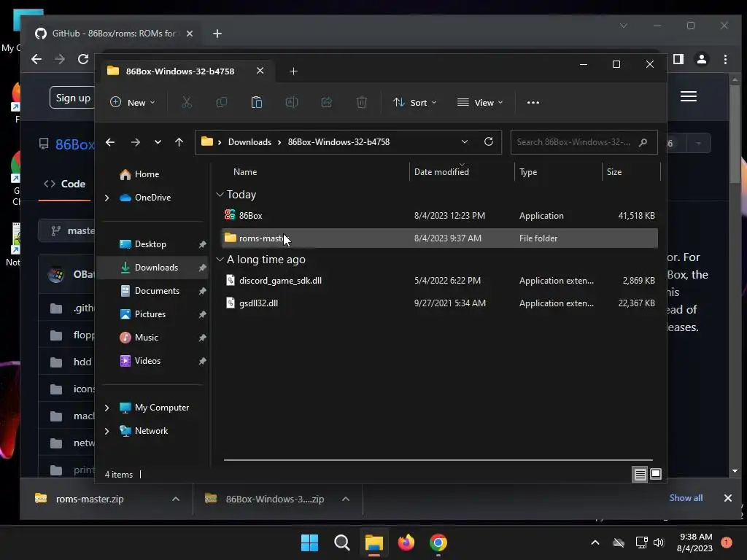Go up one folder level in Explorer
This screenshot has width=747, height=560.
(x=179, y=142)
